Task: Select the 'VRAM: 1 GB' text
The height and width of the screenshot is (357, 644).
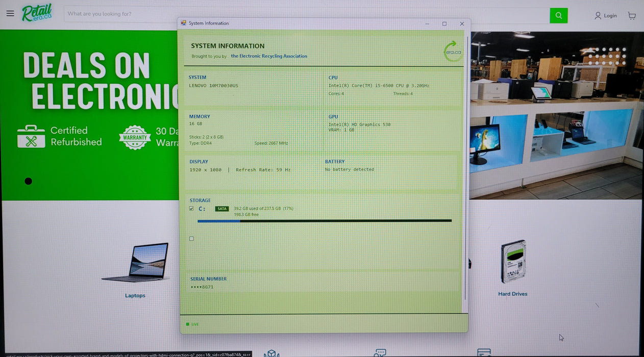Action: tap(341, 130)
